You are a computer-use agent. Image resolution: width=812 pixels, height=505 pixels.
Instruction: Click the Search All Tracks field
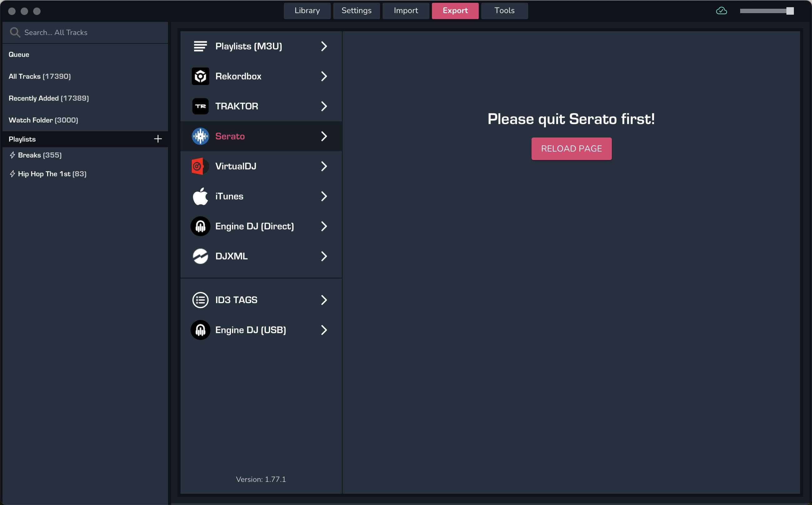(90, 32)
